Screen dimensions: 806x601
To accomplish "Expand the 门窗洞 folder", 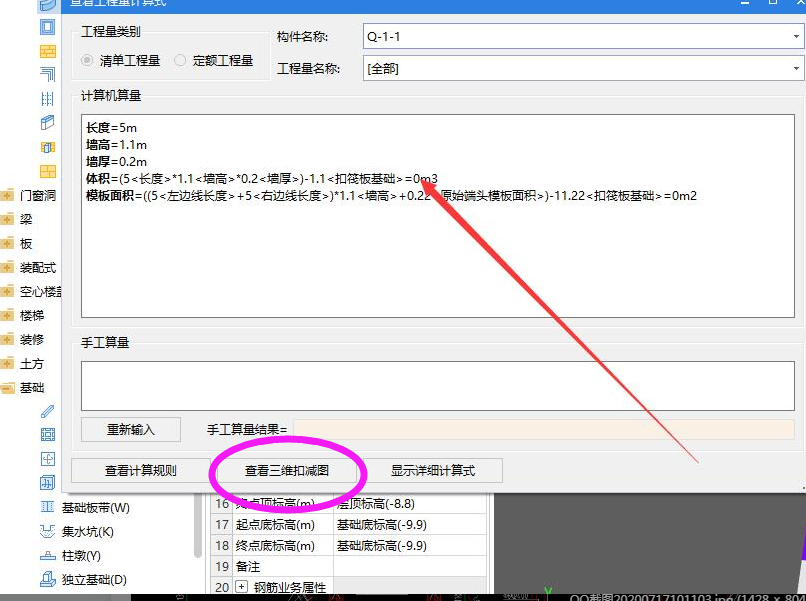I will pyautogui.click(x=7, y=195).
